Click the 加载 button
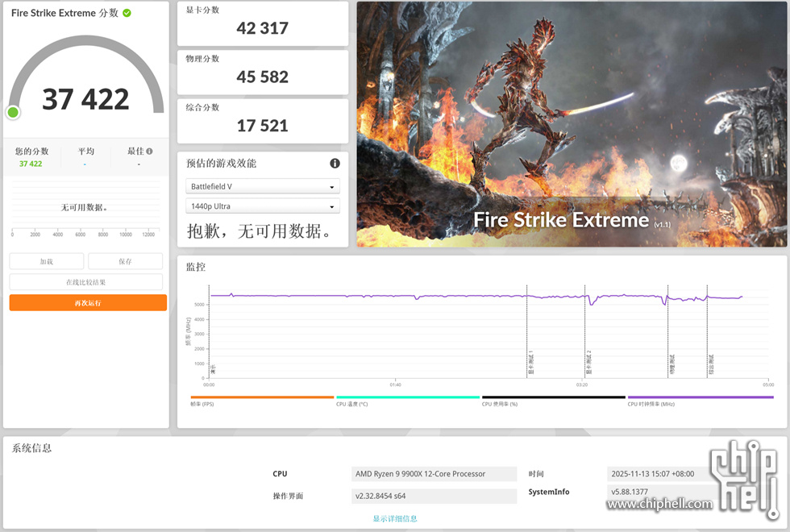 (47, 261)
